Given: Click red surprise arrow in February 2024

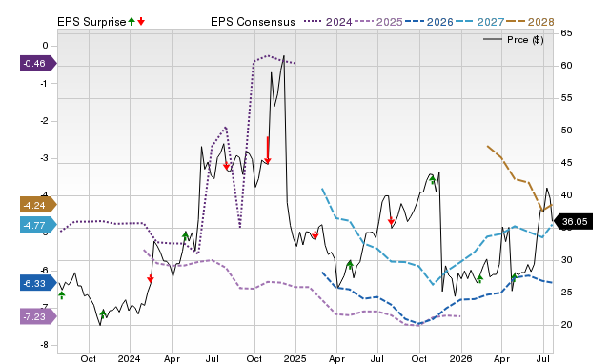Looking at the screenshot, I should pyautogui.click(x=151, y=278).
